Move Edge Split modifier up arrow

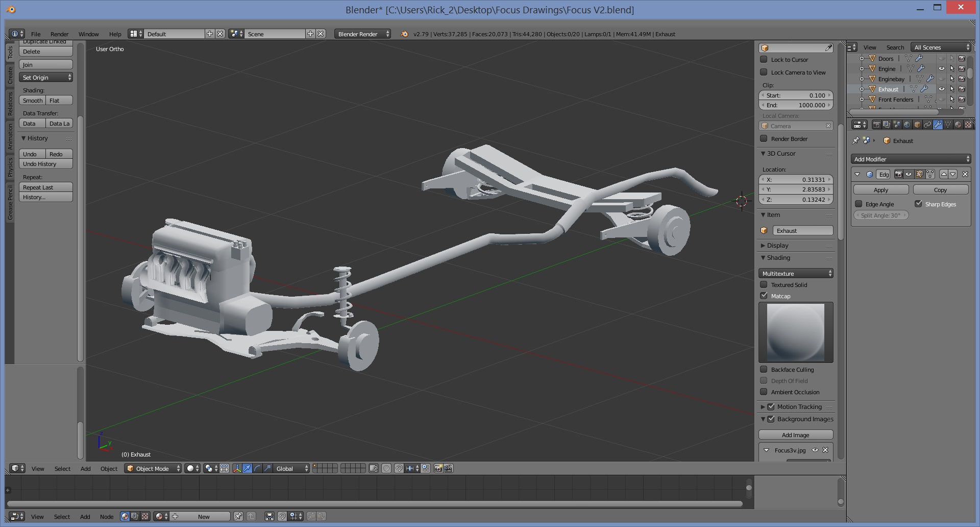[944, 174]
